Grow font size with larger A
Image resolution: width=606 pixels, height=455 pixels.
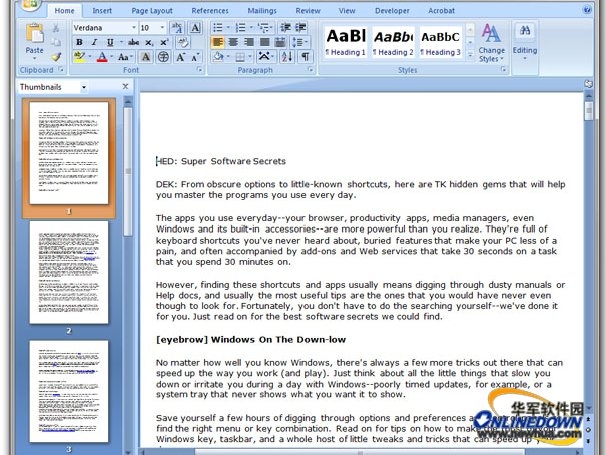[x=180, y=57]
